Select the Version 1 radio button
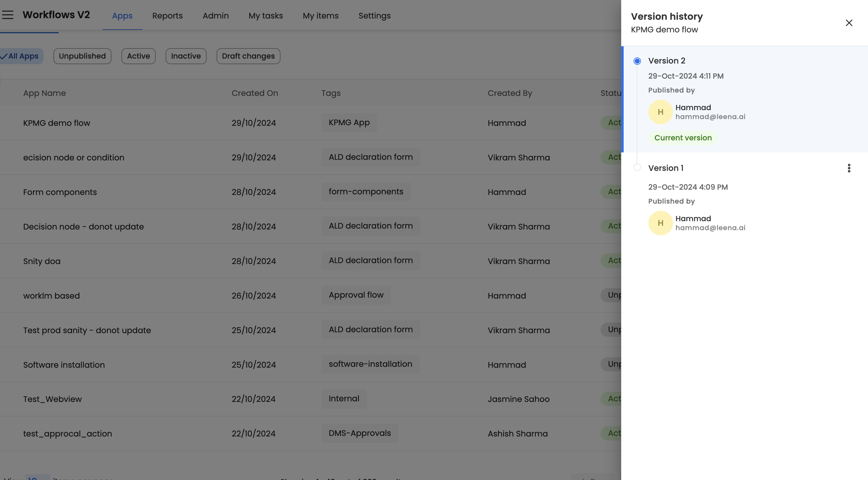The height and width of the screenshot is (480, 868). pyautogui.click(x=637, y=167)
